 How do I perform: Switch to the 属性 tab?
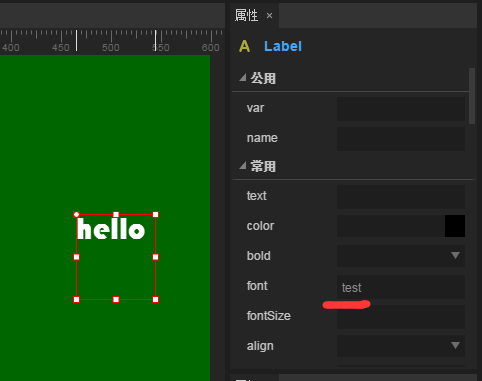tap(246, 15)
